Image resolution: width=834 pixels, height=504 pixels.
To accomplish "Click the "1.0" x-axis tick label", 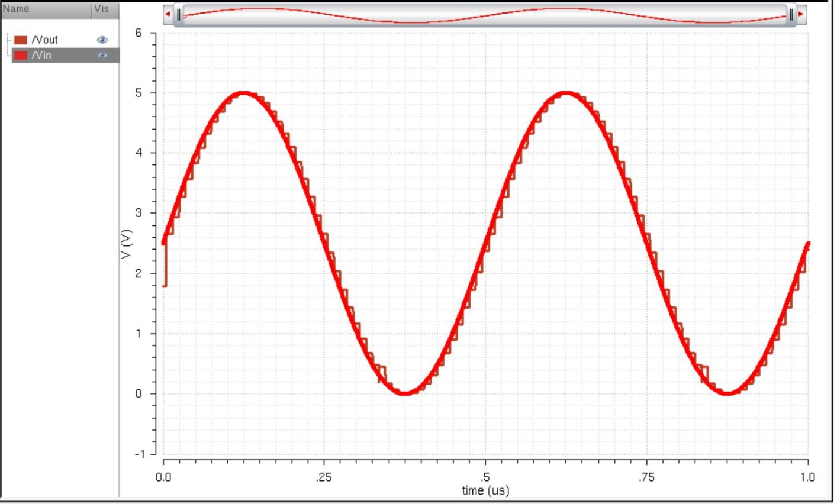I will [x=807, y=478].
